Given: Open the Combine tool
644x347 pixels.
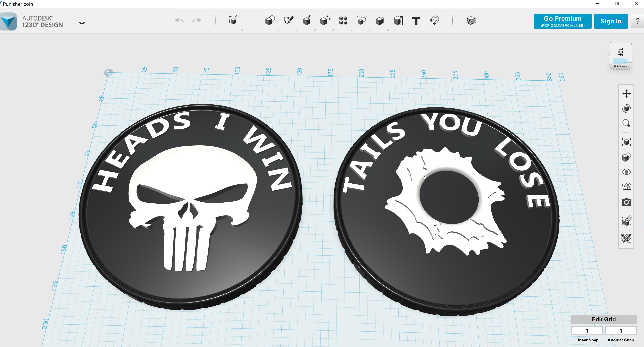Looking at the screenshot, I should point(380,21).
